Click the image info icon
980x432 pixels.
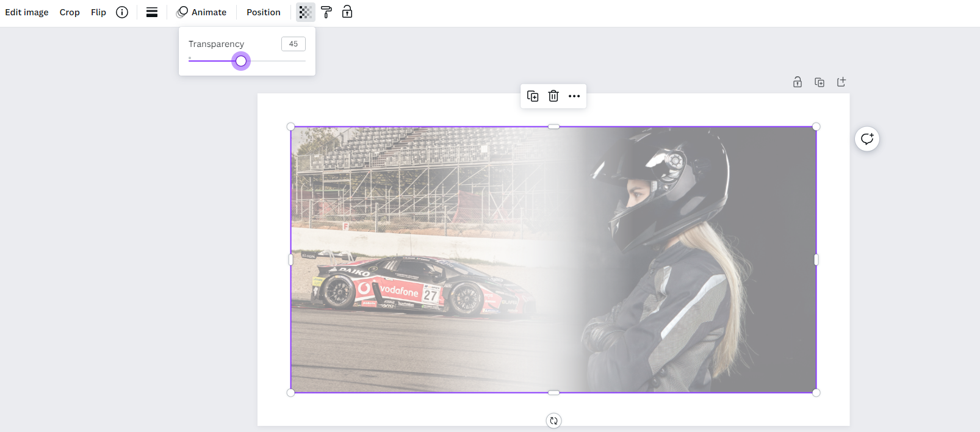tap(122, 12)
